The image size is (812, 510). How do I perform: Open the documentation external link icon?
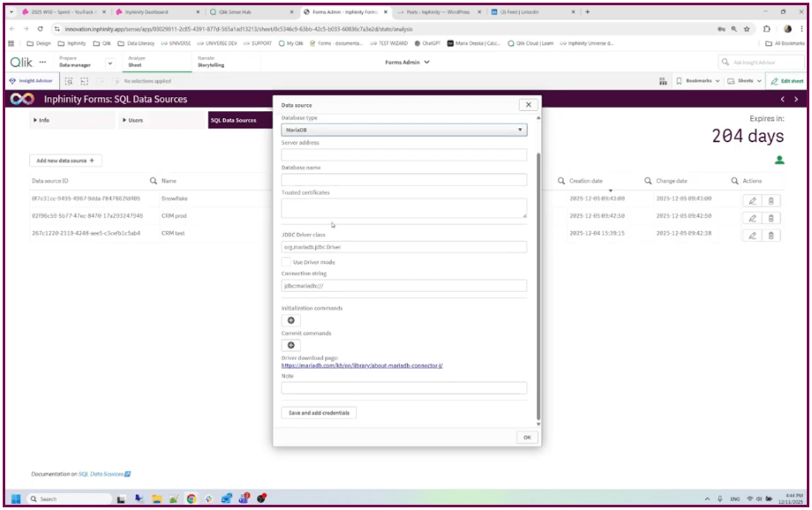(127, 475)
